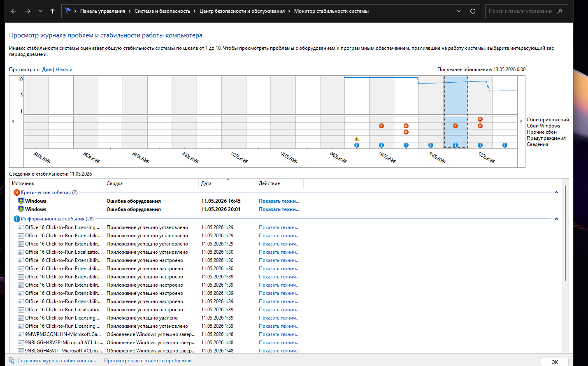Switch the chart view to Недели

tap(64, 69)
